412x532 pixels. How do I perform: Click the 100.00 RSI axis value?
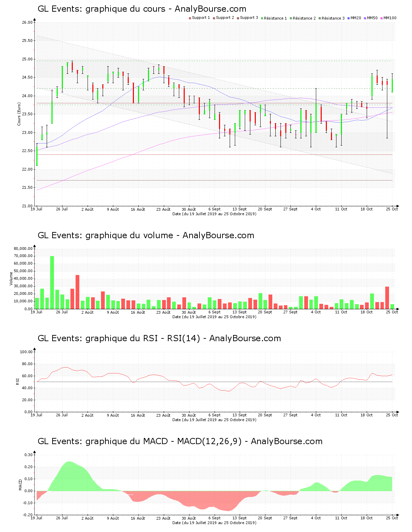[x=26, y=352]
